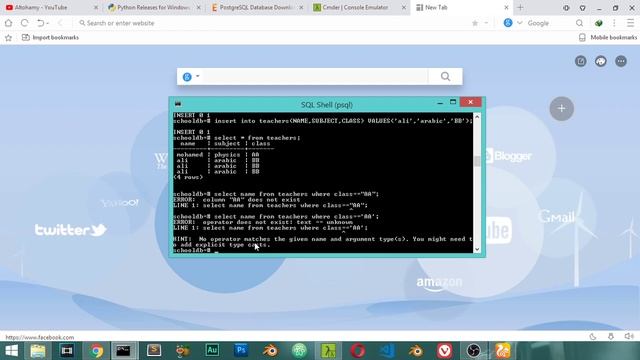Screen dimensions: 640x360
Task: Open the wallpaper palette icon on new tab page
Action: pos(600,61)
